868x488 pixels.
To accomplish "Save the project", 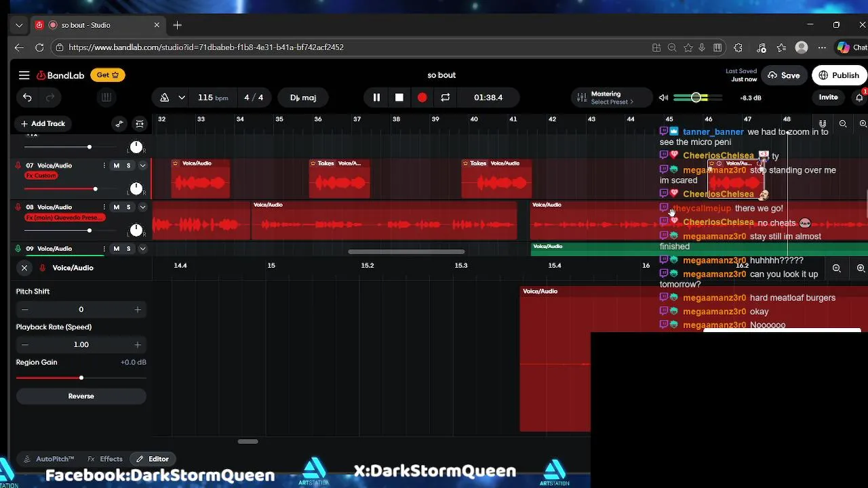I will coord(783,75).
